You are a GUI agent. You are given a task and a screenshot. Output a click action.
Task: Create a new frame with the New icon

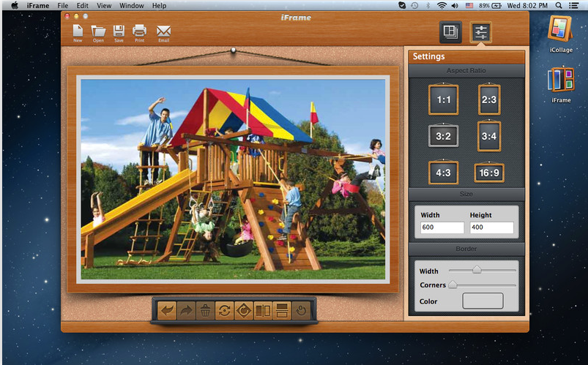(78, 33)
